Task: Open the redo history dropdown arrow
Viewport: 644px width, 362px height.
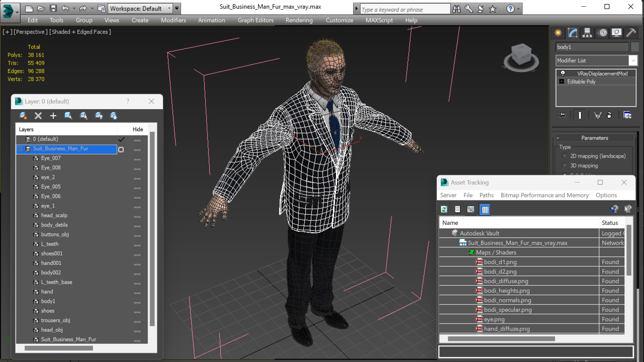Action: coord(92,8)
